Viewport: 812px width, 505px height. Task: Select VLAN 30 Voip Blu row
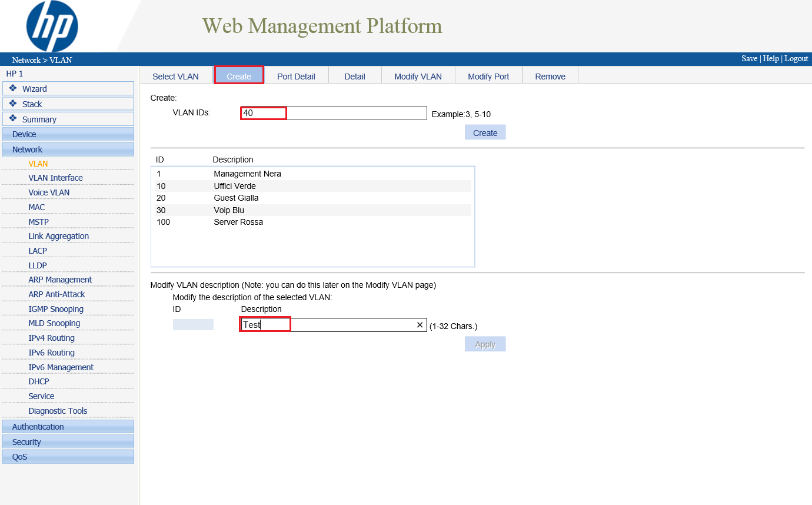[312, 210]
